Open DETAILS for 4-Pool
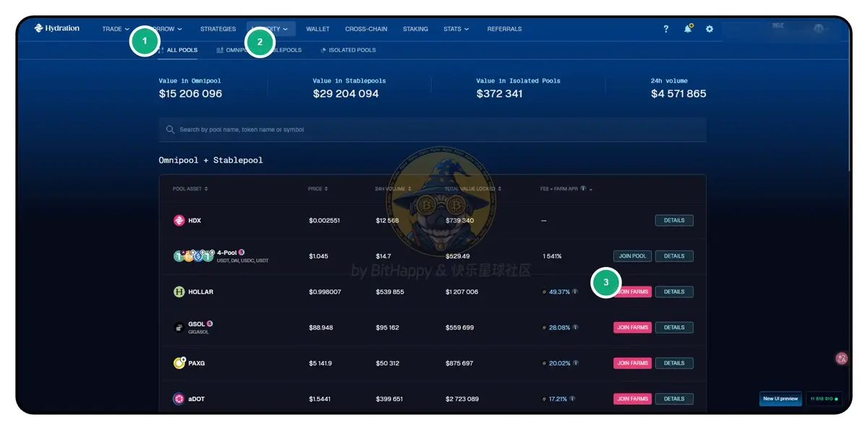Screen dimensions: 868x430 coord(674,256)
